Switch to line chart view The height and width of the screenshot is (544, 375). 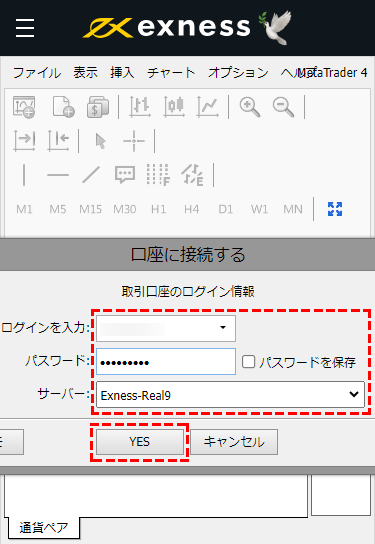click(x=207, y=107)
